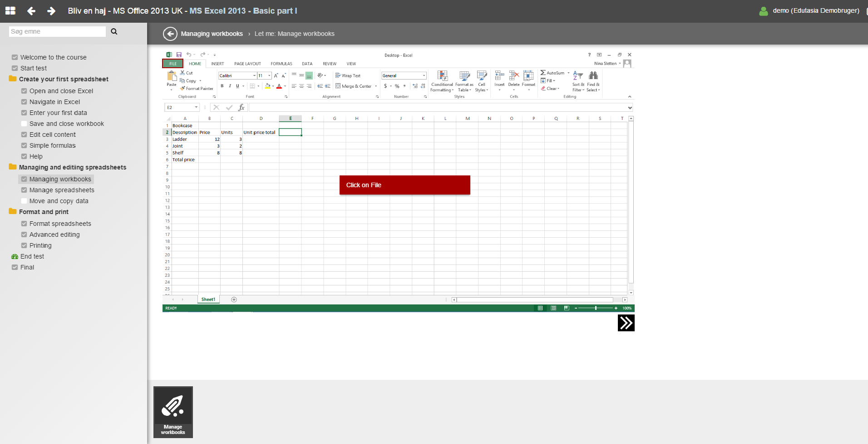Toggle the Advanced editing checkbox
The image size is (868, 444).
24,234
